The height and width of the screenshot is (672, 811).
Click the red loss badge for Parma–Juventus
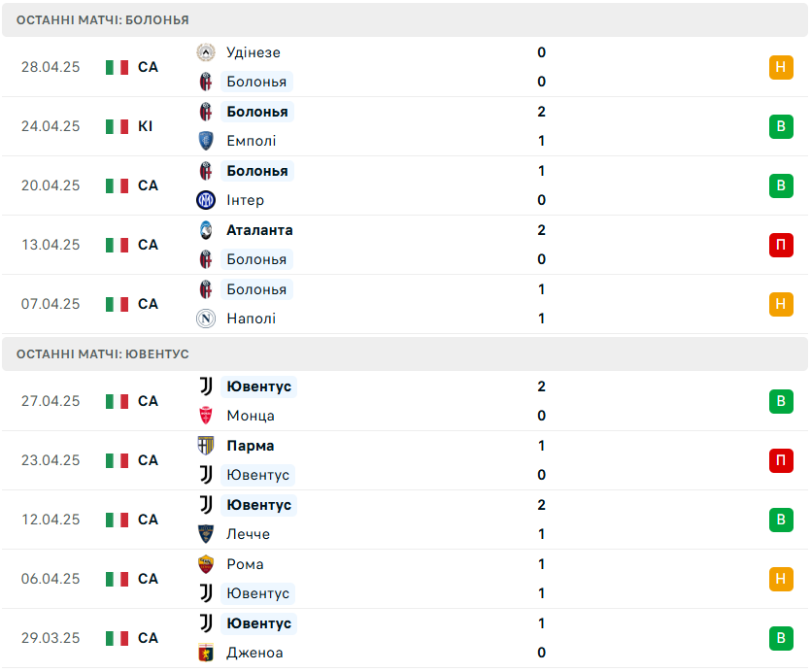click(x=781, y=460)
